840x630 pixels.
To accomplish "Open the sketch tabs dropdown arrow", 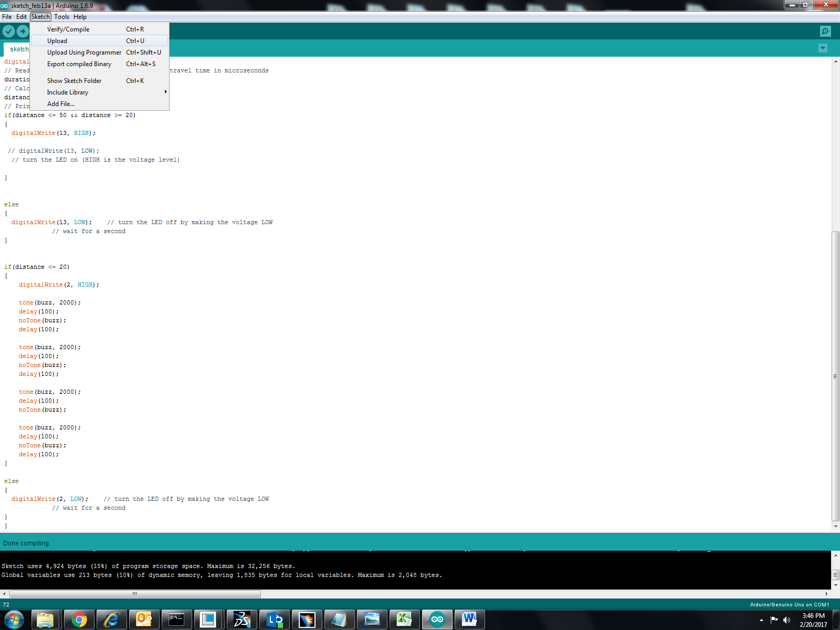I will 823,48.
